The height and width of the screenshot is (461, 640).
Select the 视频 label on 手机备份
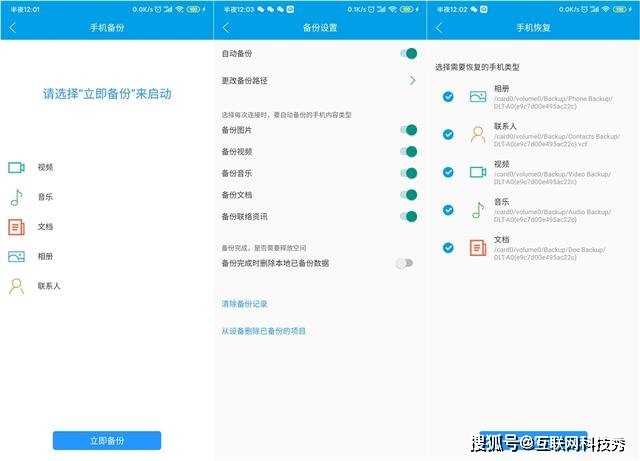click(45, 167)
